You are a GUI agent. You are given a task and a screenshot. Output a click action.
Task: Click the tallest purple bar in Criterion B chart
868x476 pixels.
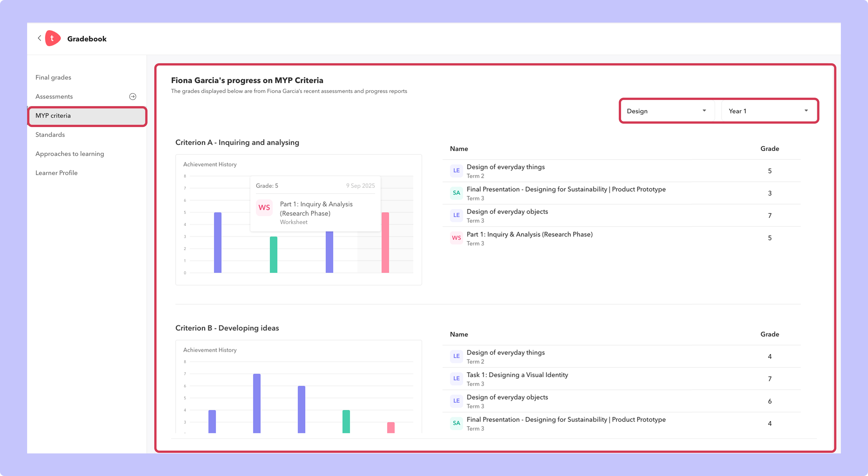tap(257, 403)
